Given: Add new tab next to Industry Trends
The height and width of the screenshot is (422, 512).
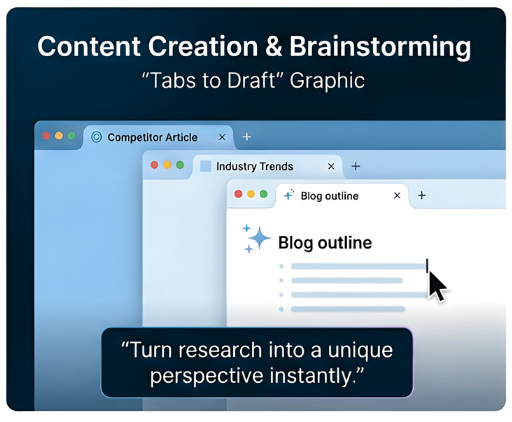Looking at the screenshot, I should [356, 166].
